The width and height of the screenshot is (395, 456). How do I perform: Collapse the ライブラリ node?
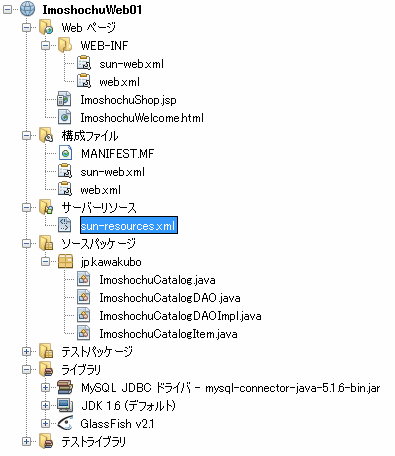click(x=27, y=369)
